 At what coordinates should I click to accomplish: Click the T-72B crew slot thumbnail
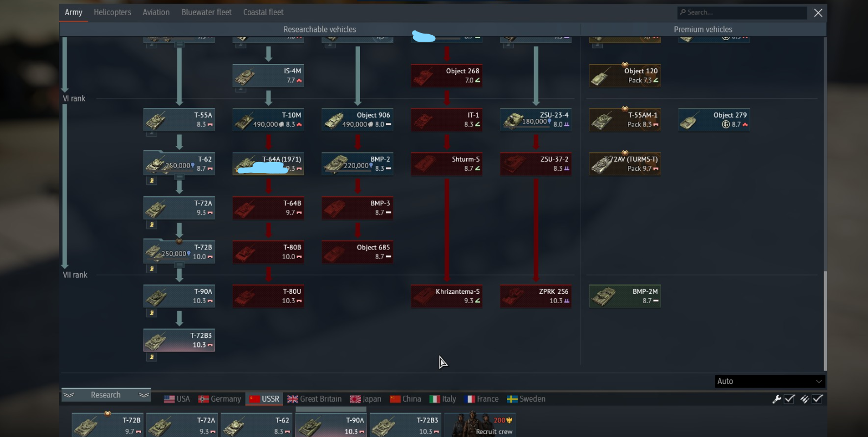click(x=107, y=425)
